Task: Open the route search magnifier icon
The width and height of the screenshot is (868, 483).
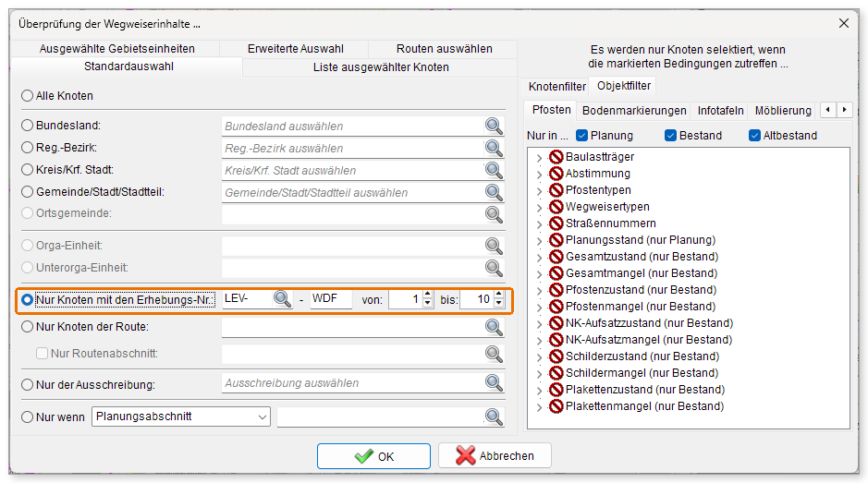Action: (x=494, y=327)
